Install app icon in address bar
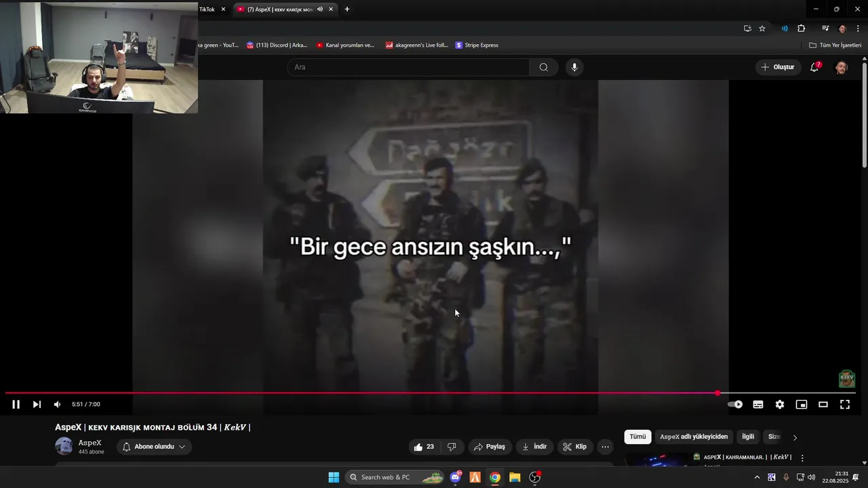 747,28
